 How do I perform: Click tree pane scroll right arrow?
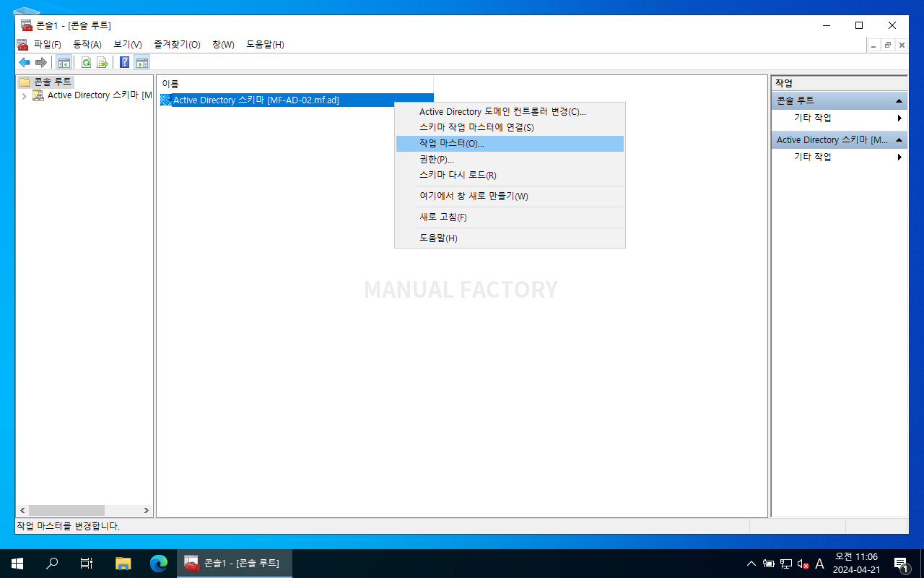(x=147, y=510)
